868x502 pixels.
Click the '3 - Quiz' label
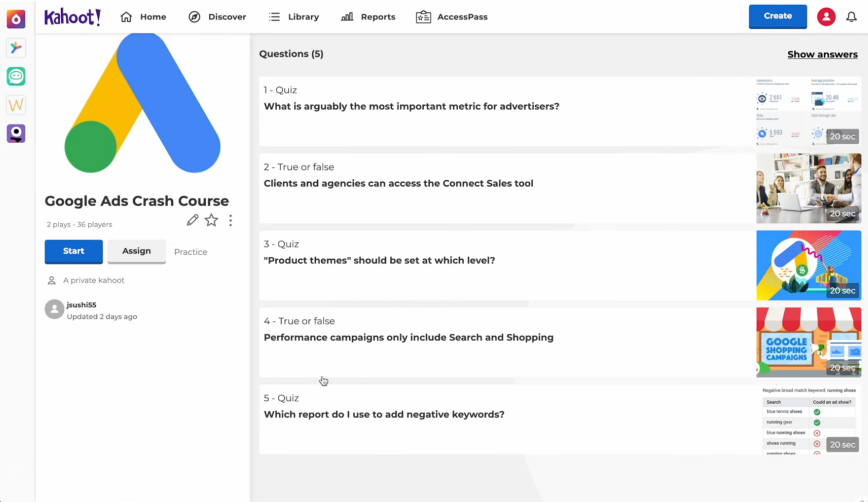point(281,244)
